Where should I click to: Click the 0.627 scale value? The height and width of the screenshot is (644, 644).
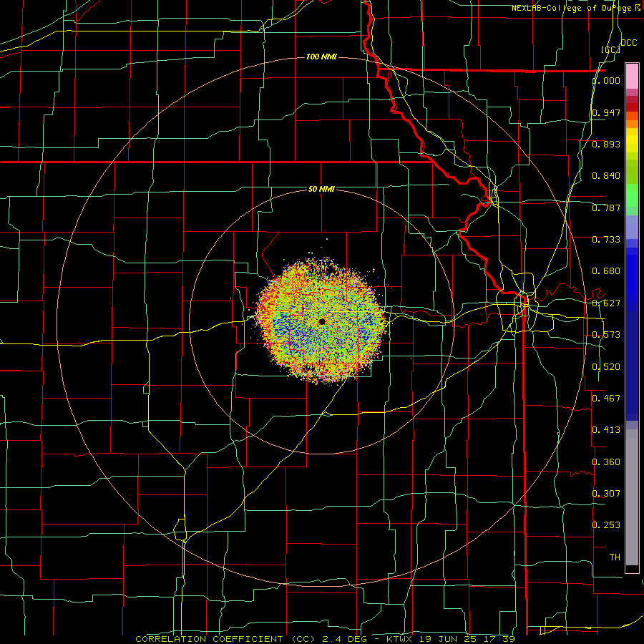pyautogui.click(x=606, y=303)
